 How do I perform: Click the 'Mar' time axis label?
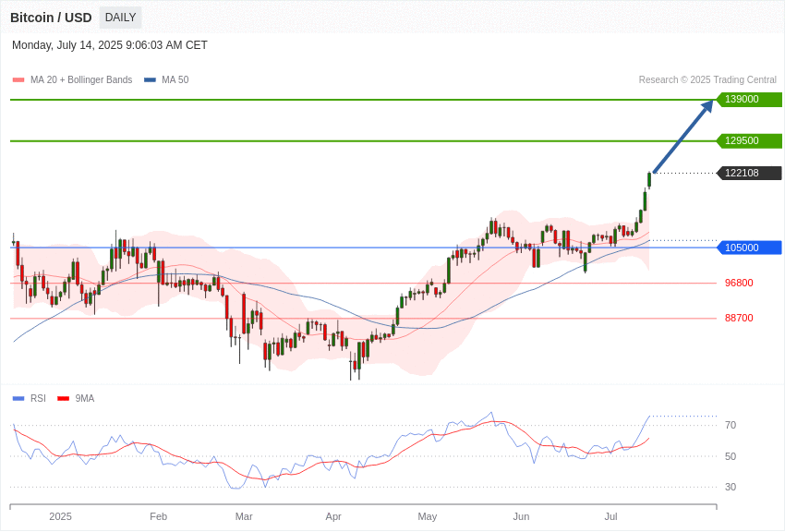point(244,516)
